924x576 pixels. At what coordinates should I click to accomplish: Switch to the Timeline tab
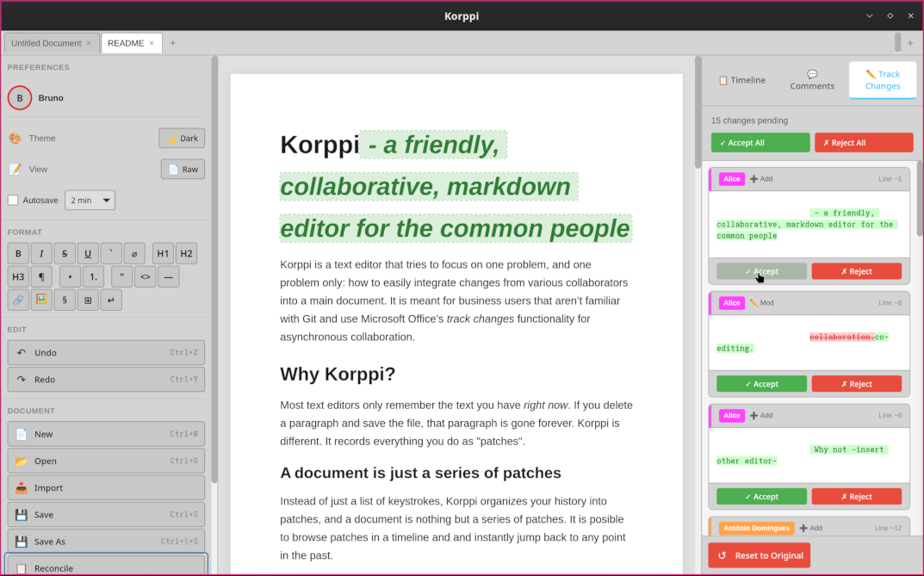pyautogui.click(x=741, y=80)
